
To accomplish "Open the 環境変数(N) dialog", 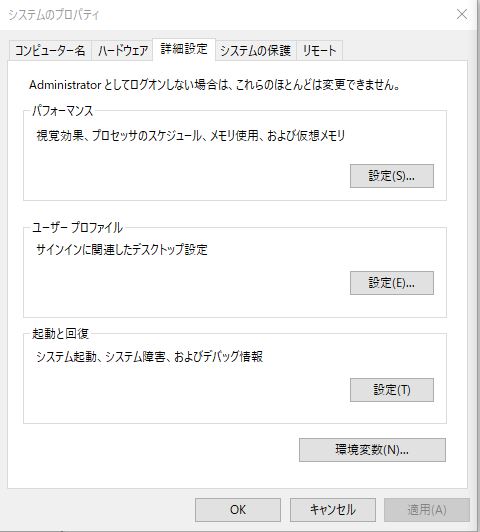I will [372, 450].
